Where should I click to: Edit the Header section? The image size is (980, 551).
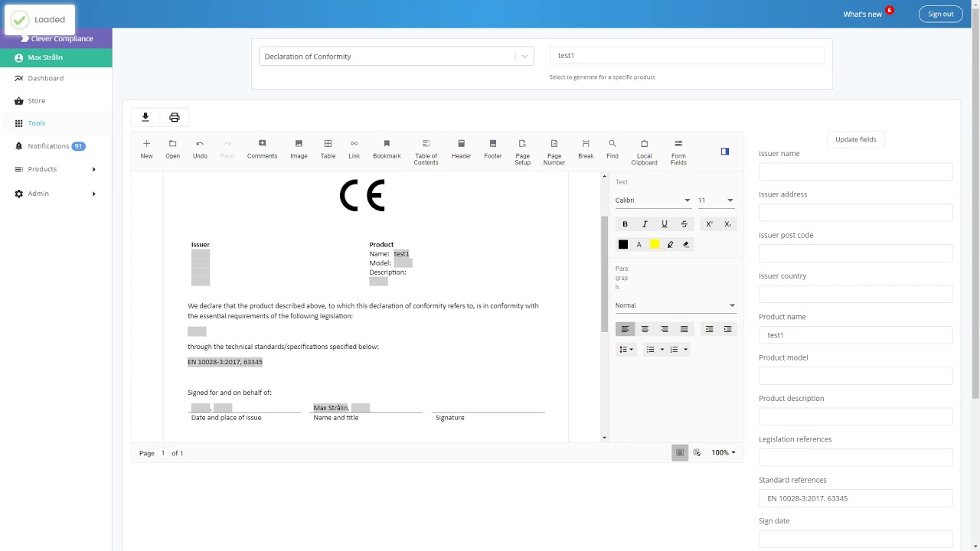461,149
